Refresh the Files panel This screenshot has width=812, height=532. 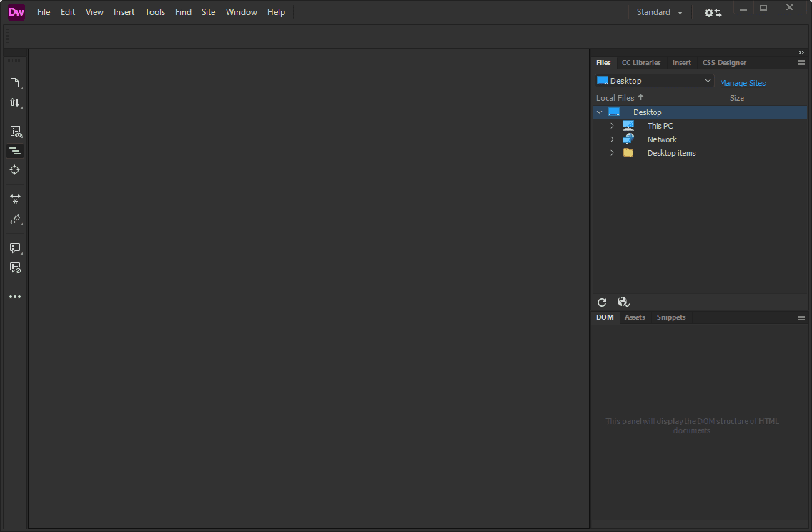[602, 302]
